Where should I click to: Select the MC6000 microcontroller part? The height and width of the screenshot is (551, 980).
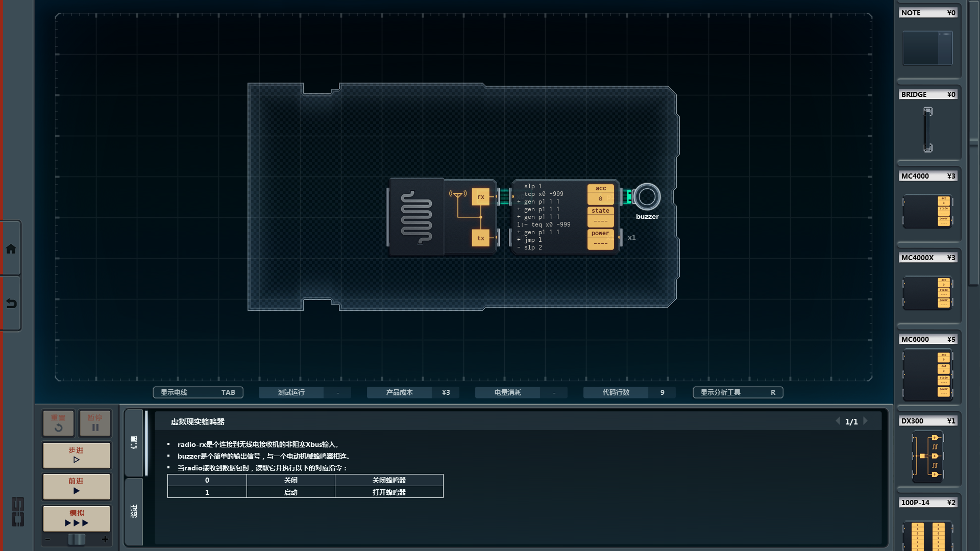(x=927, y=375)
